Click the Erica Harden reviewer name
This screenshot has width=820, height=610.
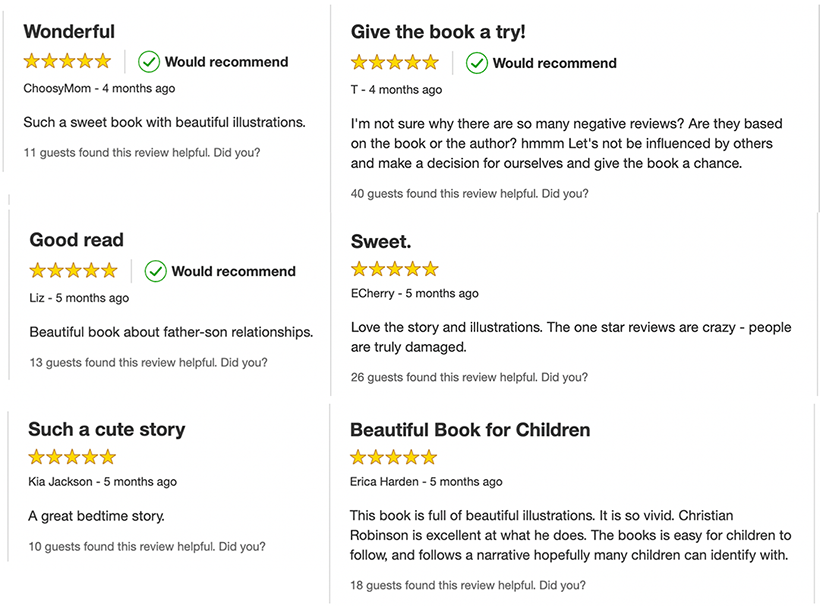385,482
